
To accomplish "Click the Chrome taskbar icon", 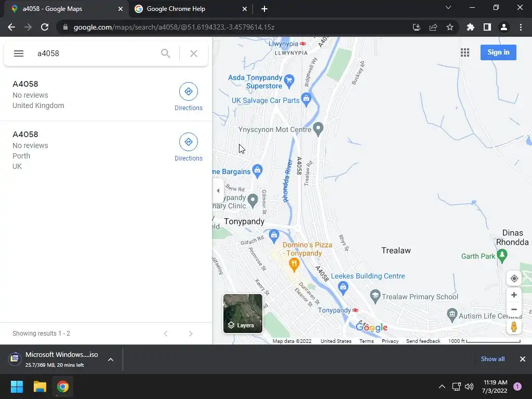I will (x=63, y=387).
